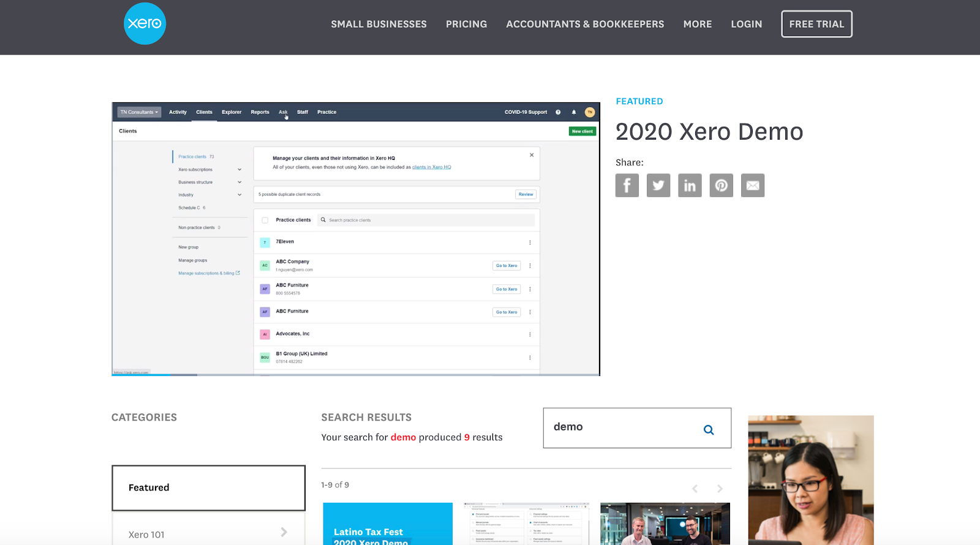Go to previous results page arrow

pos(695,489)
